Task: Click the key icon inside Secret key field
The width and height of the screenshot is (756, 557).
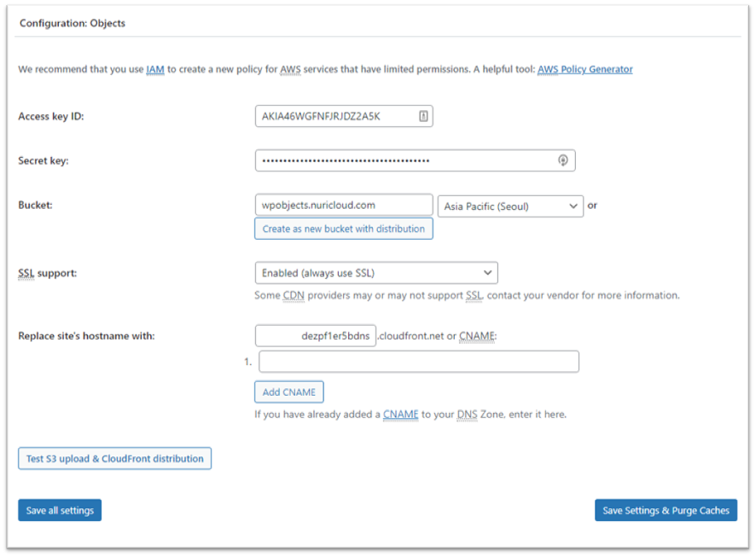Action: 562,160
